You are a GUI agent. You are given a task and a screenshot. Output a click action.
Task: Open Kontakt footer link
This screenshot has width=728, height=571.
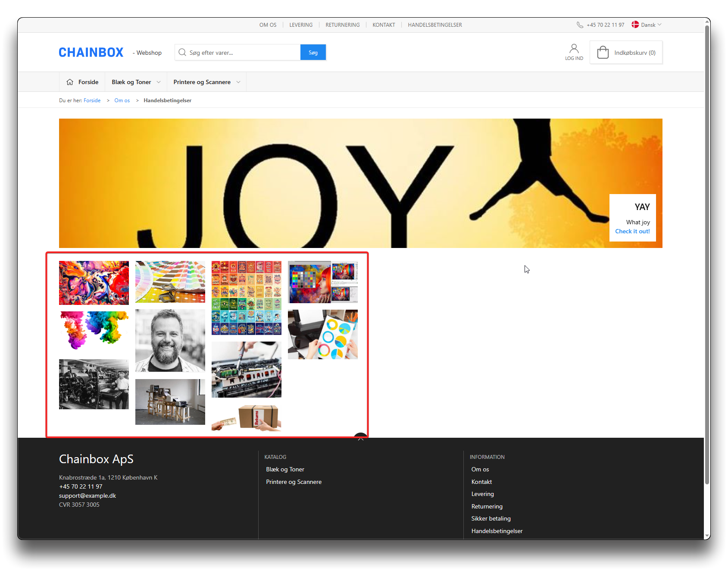pyautogui.click(x=481, y=482)
